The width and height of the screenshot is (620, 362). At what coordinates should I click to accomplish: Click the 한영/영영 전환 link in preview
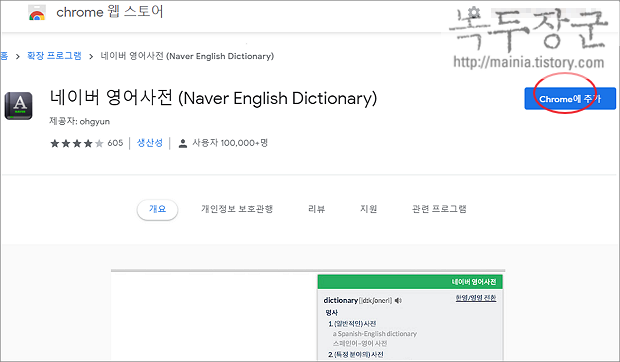coord(476,298)
